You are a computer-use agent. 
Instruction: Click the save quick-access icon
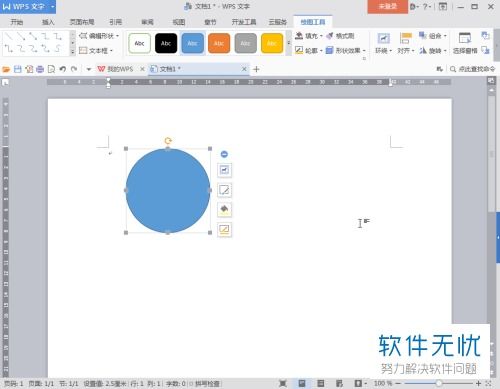[18, 69]
